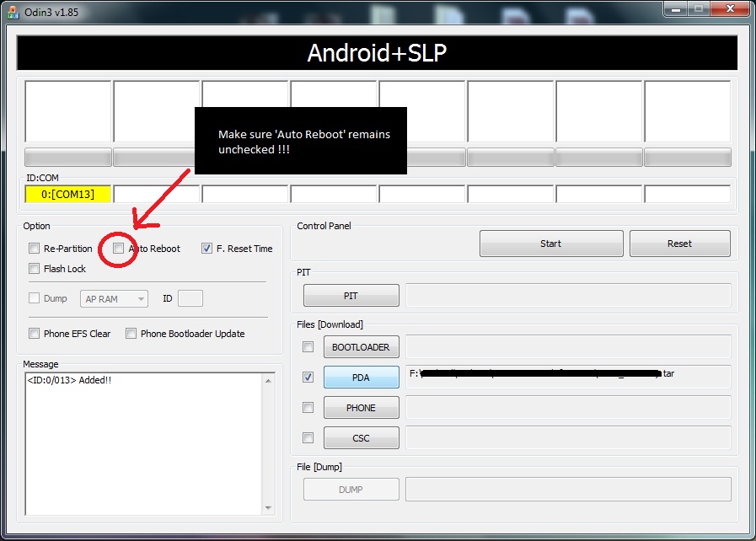Click the Odin3 app icon in title bar
Image resolution: width=756 pixels, height=541 pixels.
click(x=13, y=12)
